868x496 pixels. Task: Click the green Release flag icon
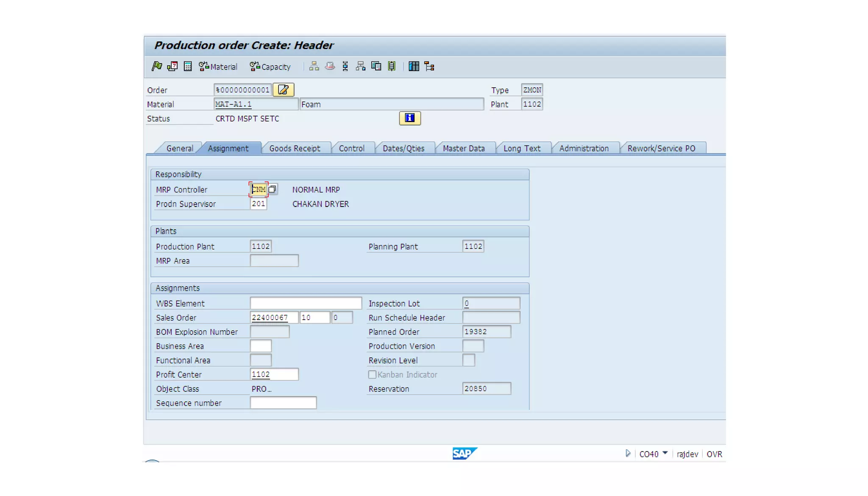pyautogui.click(x=156, y=66)
